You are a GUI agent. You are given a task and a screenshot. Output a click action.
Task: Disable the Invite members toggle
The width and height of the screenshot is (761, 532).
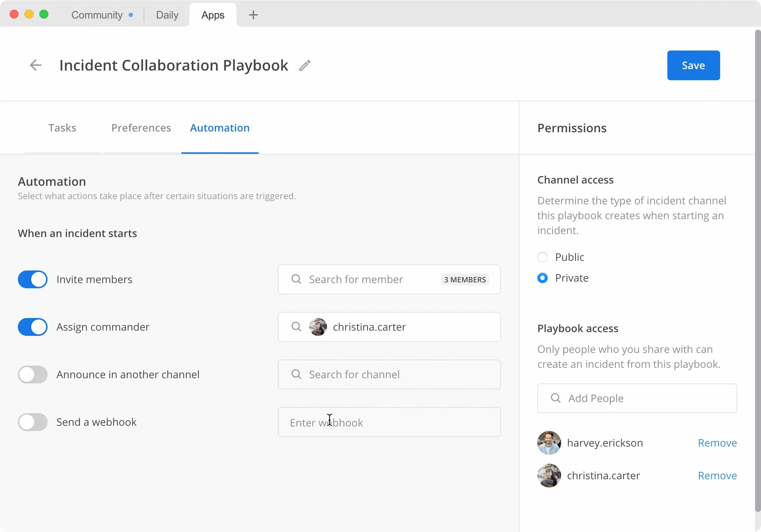pos(33,279)
